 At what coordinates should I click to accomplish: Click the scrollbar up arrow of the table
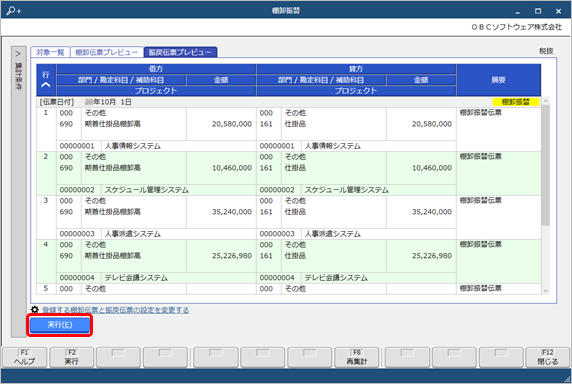(x=546, y=101)
